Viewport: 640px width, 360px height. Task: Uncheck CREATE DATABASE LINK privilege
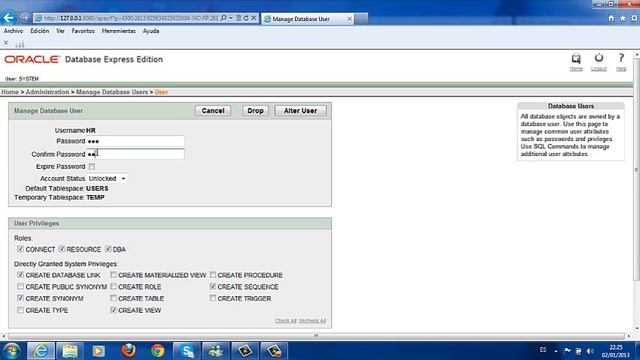[x=20, y=275]
